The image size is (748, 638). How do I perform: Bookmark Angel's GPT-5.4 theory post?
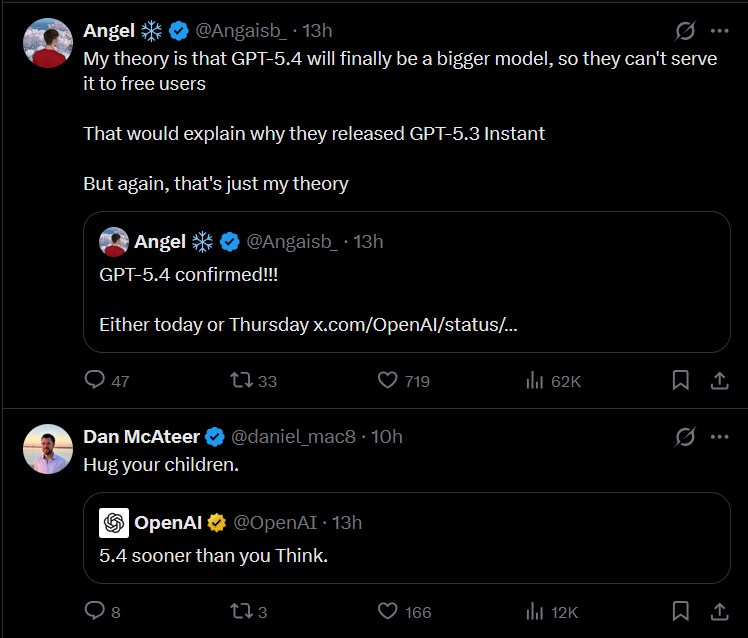coord(680,380)
